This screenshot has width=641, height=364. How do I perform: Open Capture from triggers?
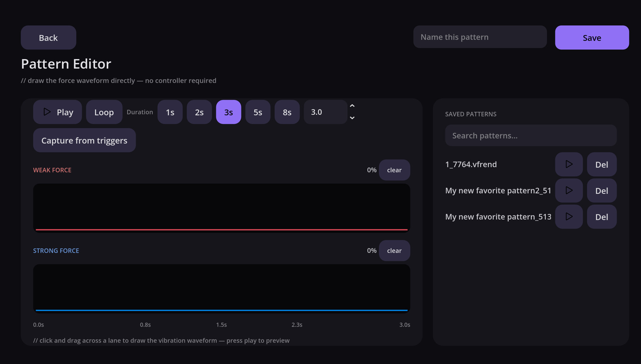[x=84, y=140]
